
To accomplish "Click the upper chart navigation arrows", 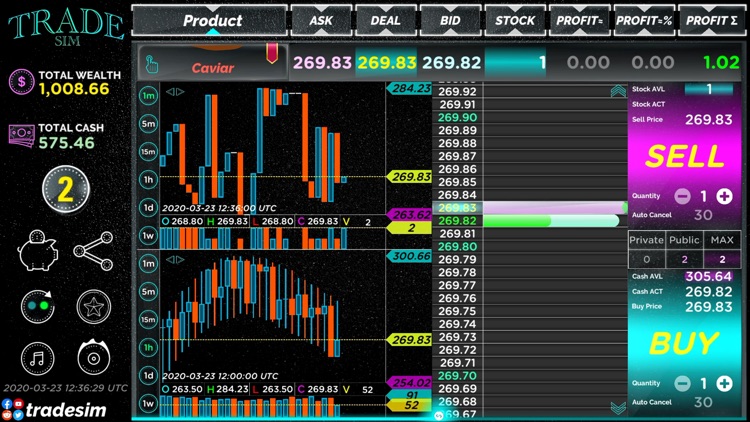I will (x=175, y=92).
